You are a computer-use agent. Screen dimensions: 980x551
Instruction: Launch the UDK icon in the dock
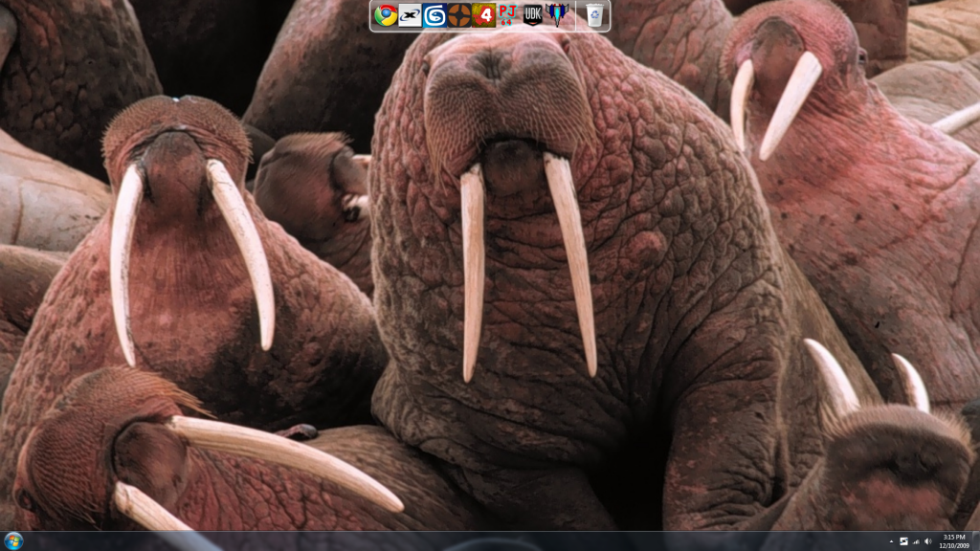click(532, 15)
